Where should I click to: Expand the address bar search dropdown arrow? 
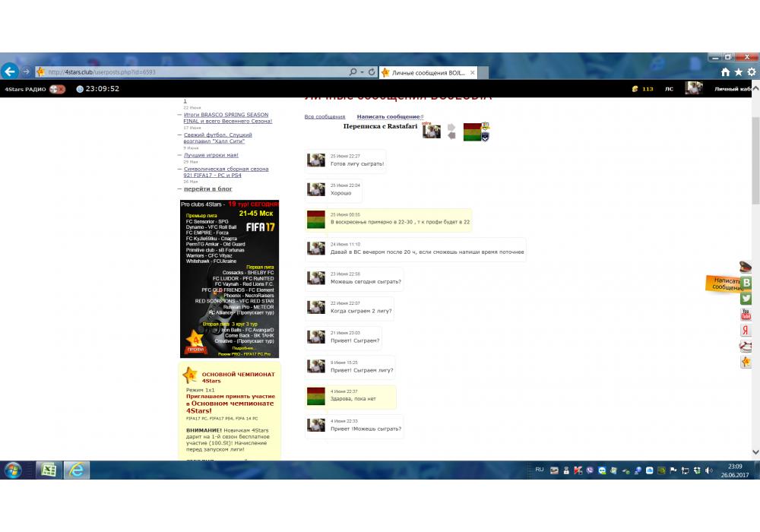coord(363,72)
